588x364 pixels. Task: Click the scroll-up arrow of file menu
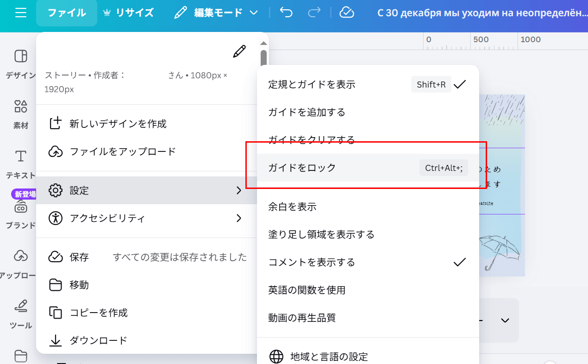pyautogui.click(x=263, y=43)
